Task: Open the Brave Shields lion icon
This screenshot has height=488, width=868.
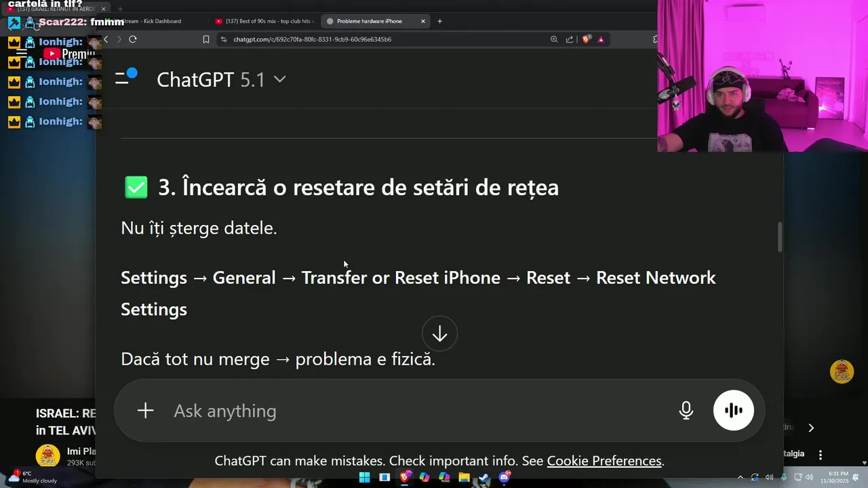Action: pos(587,39)
